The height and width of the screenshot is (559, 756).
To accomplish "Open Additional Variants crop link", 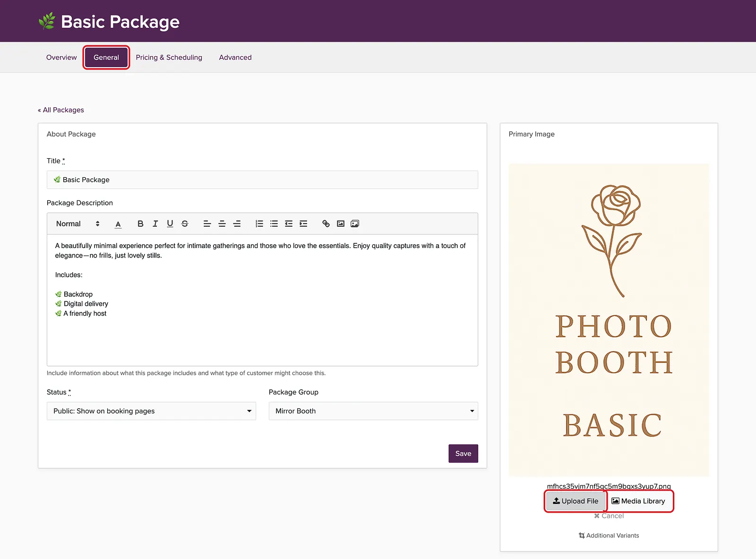I will click(609, 535).
